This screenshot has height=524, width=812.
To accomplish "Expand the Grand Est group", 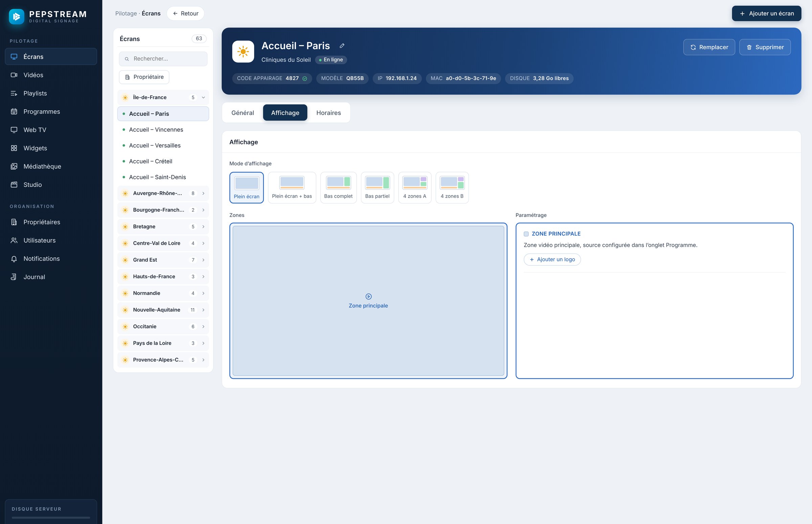I will (x=163, y=260).
